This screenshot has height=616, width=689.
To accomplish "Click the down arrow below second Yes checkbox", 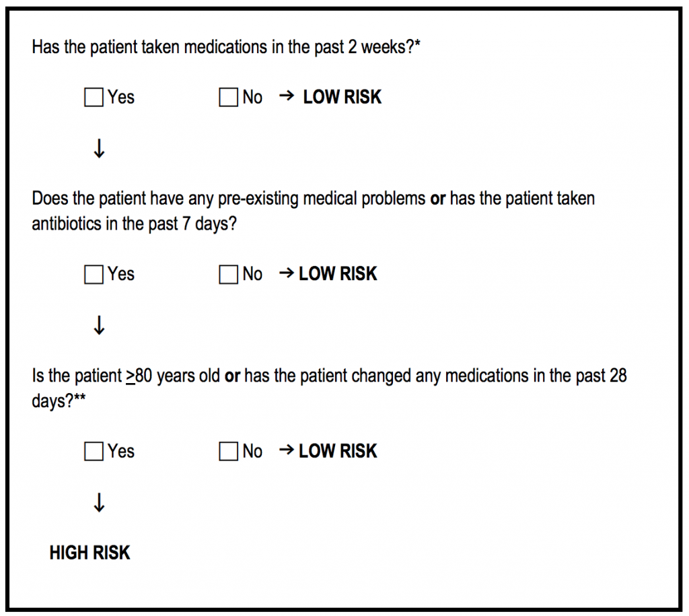I will pos(100,325).
